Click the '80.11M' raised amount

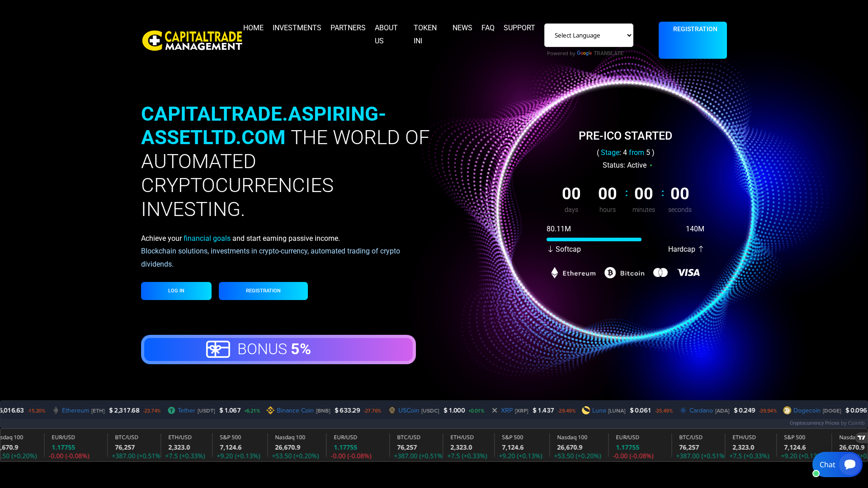click(x=559, y=229)
